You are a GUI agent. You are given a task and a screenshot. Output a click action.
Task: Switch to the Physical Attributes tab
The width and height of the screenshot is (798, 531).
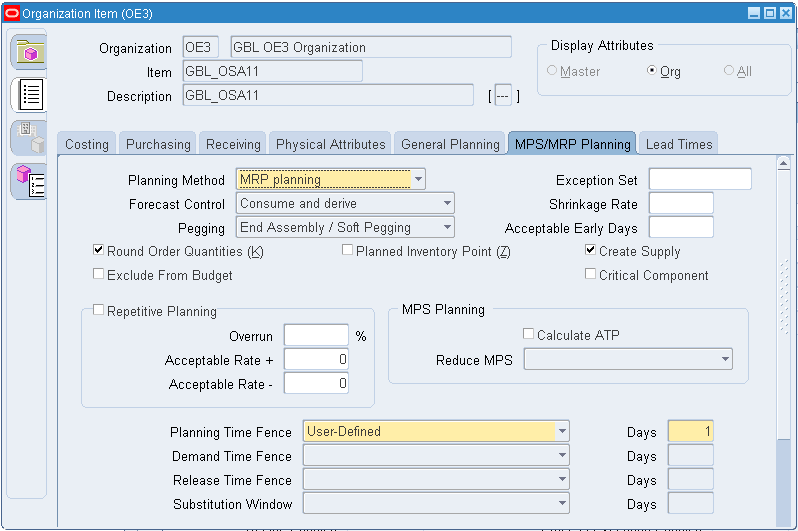pos(330,144)
